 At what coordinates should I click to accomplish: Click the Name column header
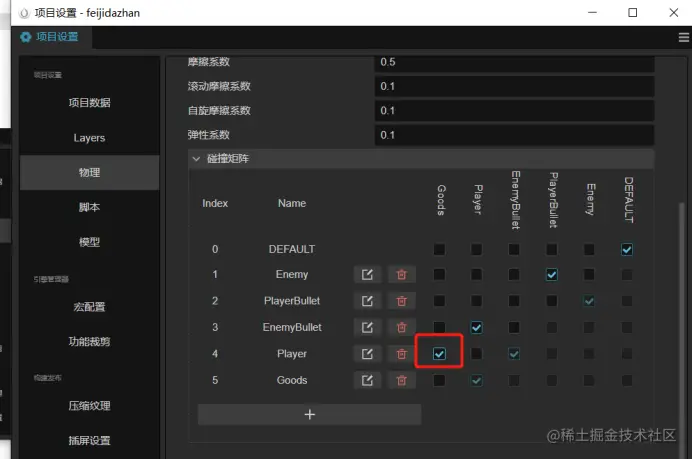pyautogui.click(x=292, y=203)
